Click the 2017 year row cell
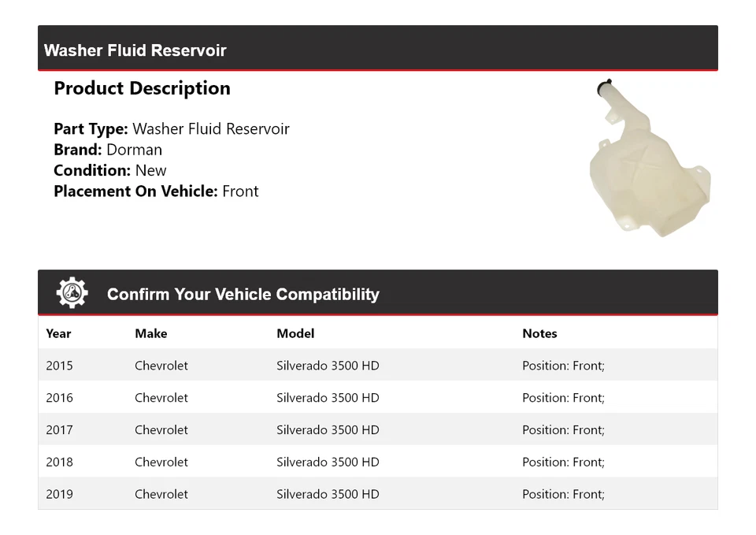Image resolution: width=756 pixels, height=535 pixels. tap(59, 430)
